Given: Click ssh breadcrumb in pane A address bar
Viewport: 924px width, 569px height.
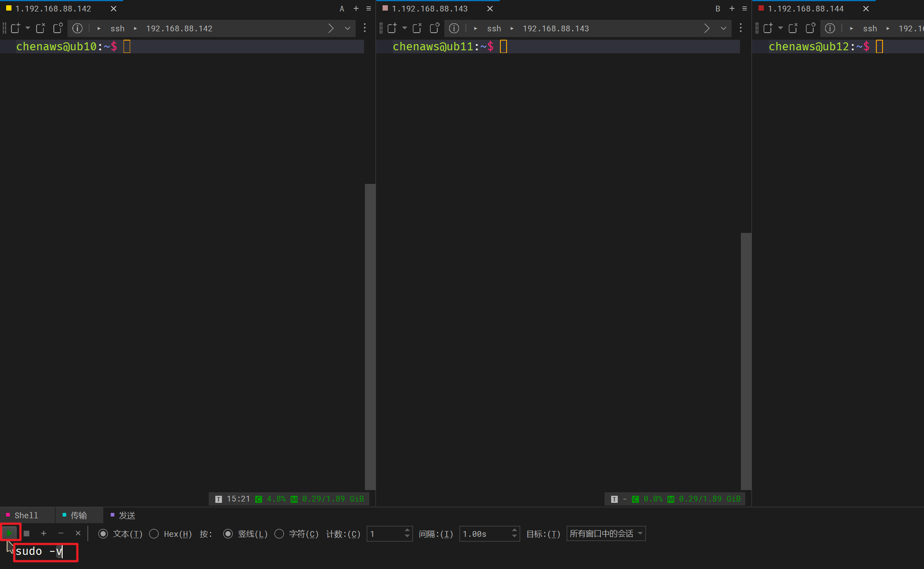Looking at the screenshot, I should [117, 28].
